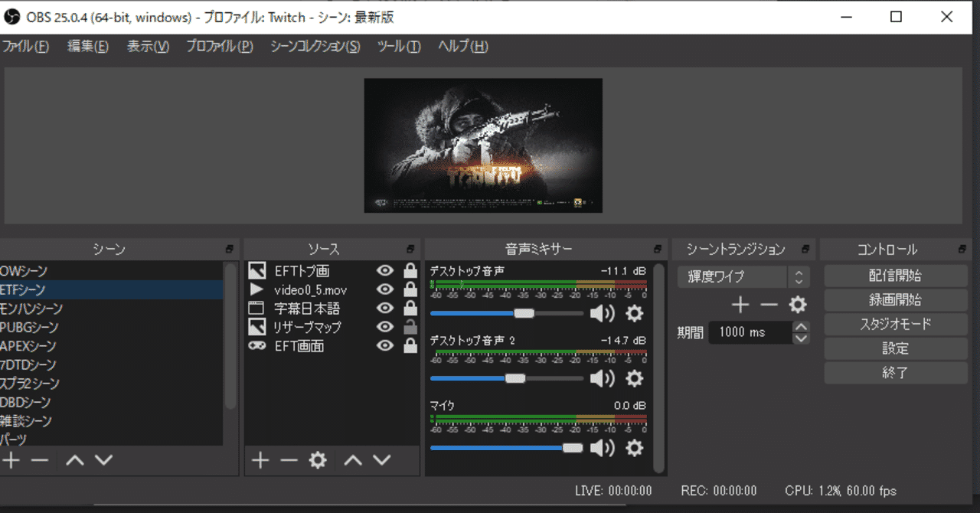Adjust マイク volume slider
Viewport: 980px width, 513px height.
click(x=507, y=448)
